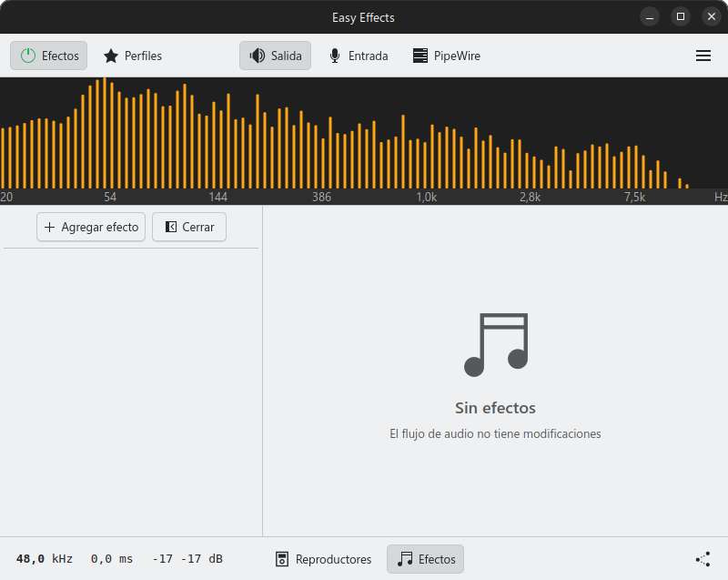Click the music note Sin efectos icon
The height and width of the screenshot is (580, 728).
pos(496,345)
